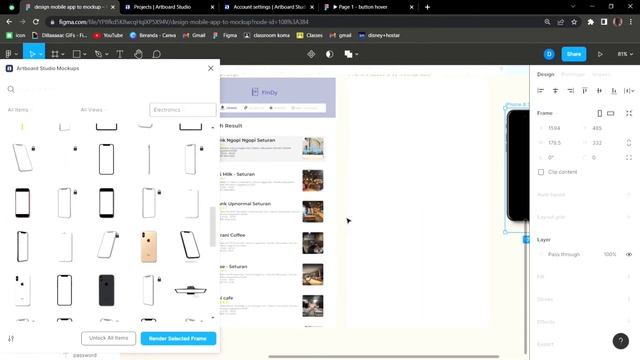Select the Hand tool
This screenshot has height=360, width=640.
[x=138, y=54]
